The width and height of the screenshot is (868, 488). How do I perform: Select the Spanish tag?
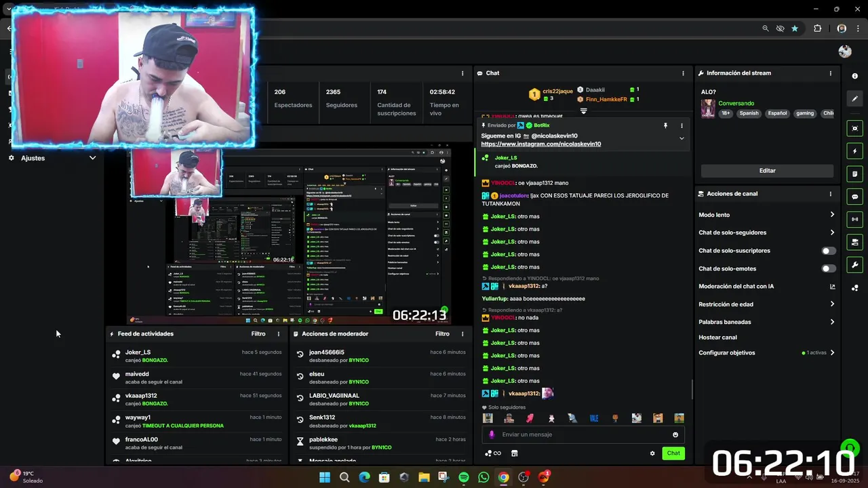coord(749,113)
